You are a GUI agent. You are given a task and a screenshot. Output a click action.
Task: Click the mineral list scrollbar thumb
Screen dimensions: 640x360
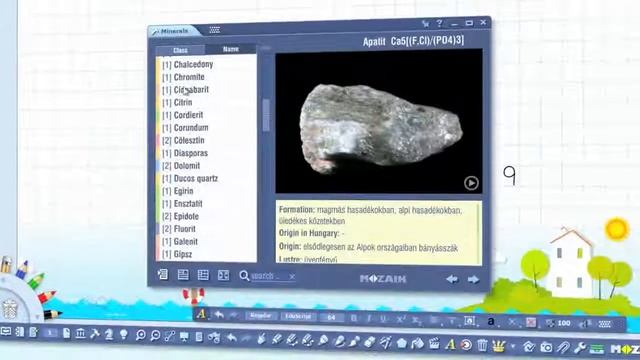pos(266,115)
